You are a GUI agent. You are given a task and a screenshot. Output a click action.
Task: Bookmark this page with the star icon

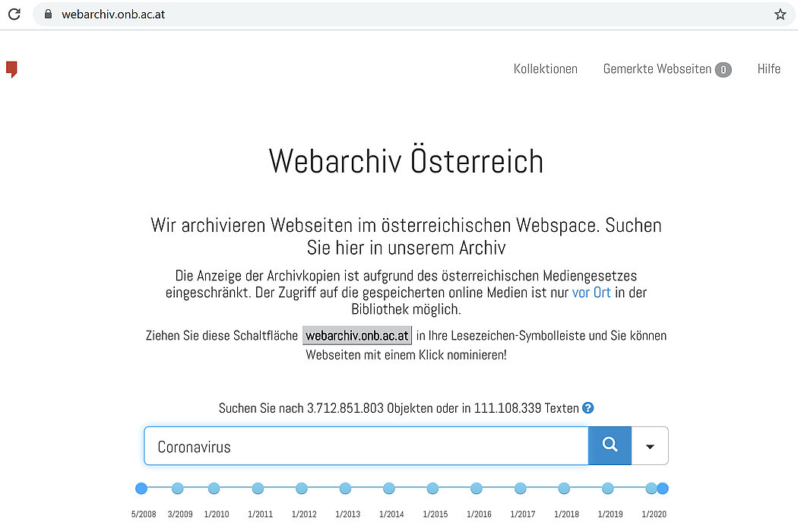(x=781, y=14)
